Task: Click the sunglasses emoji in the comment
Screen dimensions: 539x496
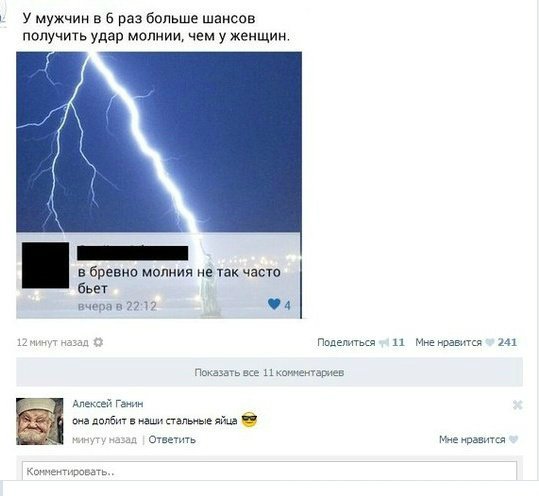Action: click(249, 420)
